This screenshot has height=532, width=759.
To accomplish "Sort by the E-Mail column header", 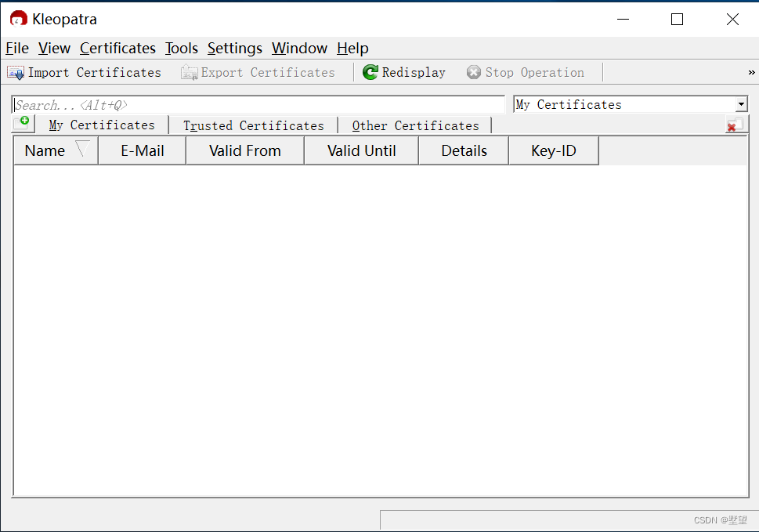I will click(143, 150).
